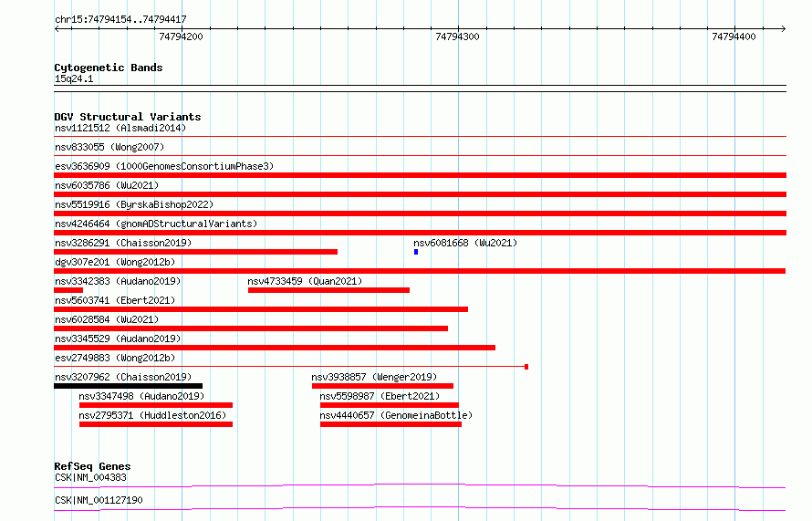Viewport: 812px width, 521px height.
Task: Click the red bar under nsv5603741
Action: click(261, 309)
